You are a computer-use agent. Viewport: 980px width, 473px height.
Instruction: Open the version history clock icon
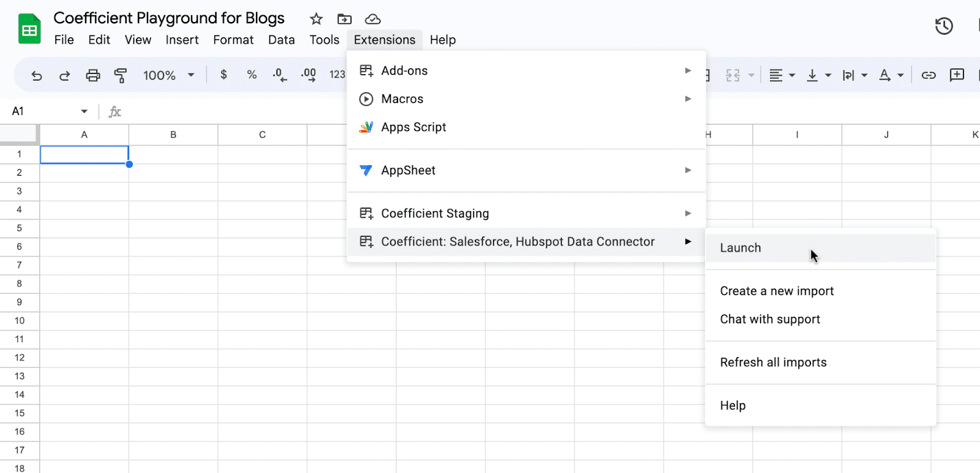coord(943,26)
